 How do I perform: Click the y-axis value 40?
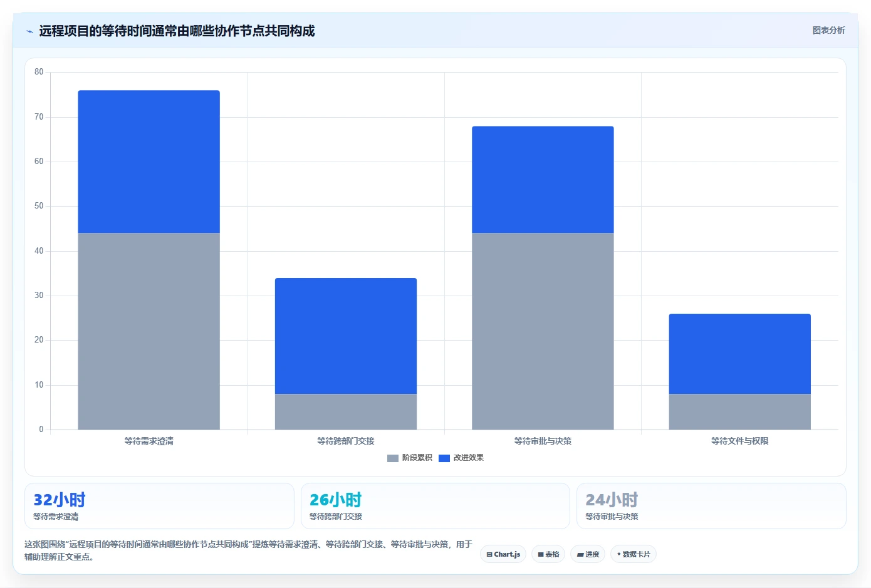pos(39,251)
